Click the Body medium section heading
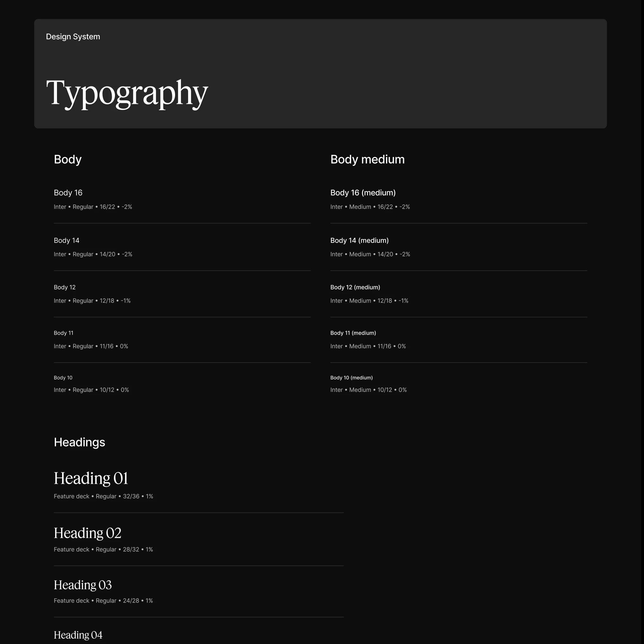The image size is (644, 644). click(x=367, y=160)
